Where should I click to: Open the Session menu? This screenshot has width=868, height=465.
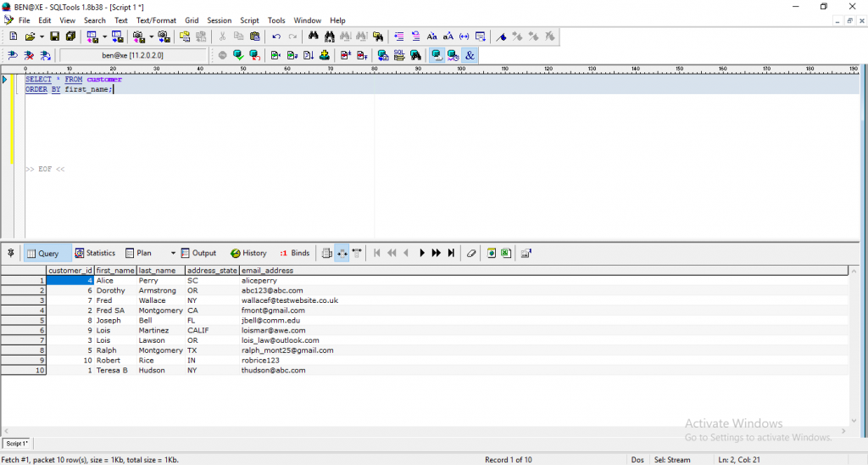coord(219,20)
